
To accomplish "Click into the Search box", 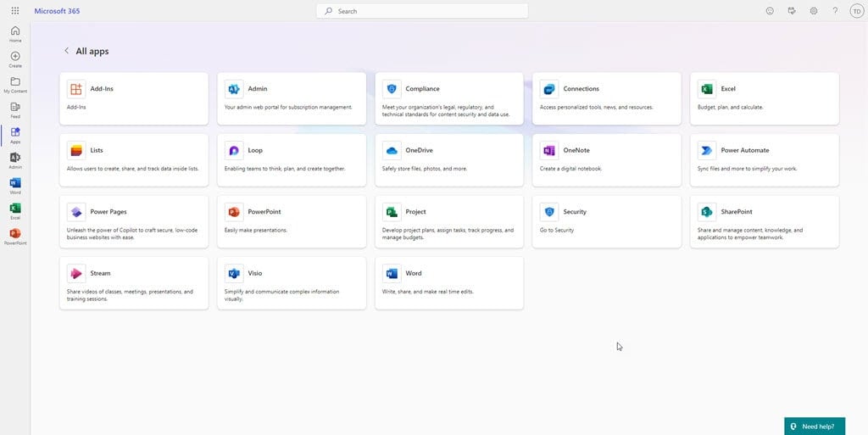I will coord(422,11).
